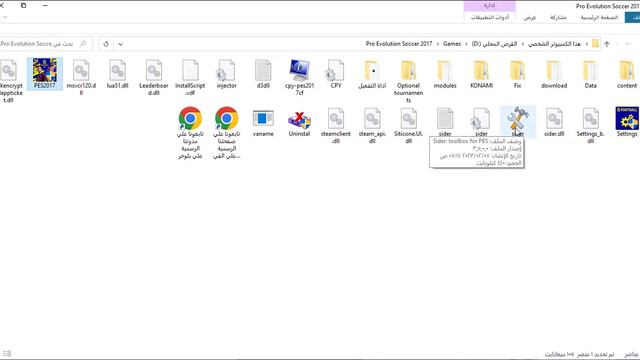Open the Data folder

[x=590, y=74]
